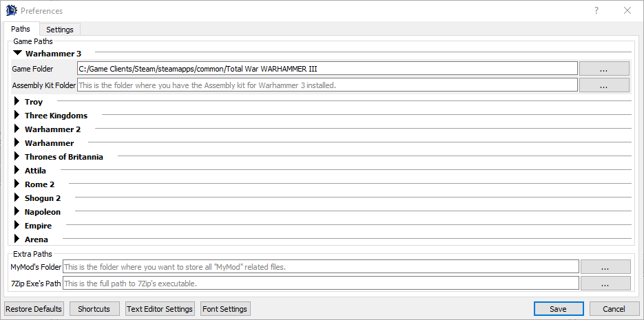Expand the Attila section

(17, 170)
